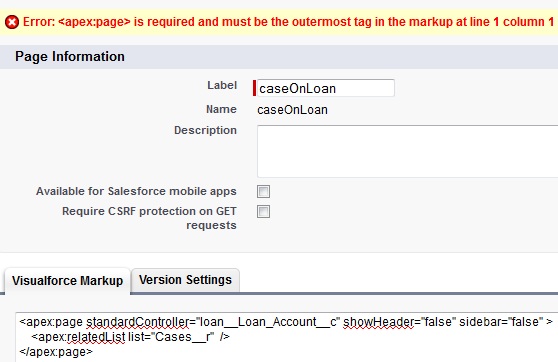
Task: Enable Available for Salesforce mobile apps checkbox
Action: pos(263,192)
